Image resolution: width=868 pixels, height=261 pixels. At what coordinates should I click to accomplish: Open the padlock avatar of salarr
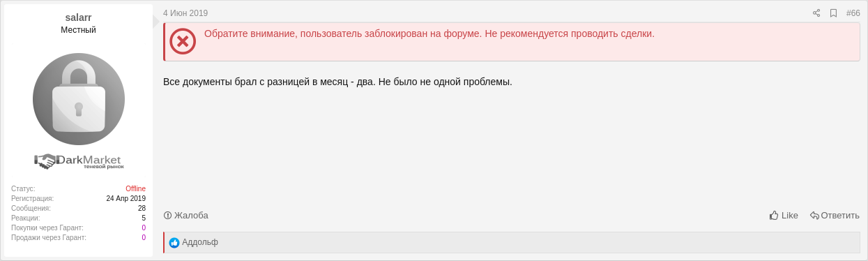tap(79, 98)
